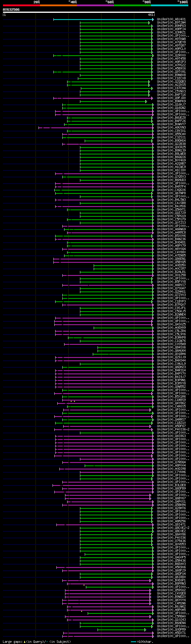The width and height of the screenshot is (191, 644).
Task: Open the UniRef100_C4QGX6 hit
Action: pyautogui.click(x=171, y=190)
